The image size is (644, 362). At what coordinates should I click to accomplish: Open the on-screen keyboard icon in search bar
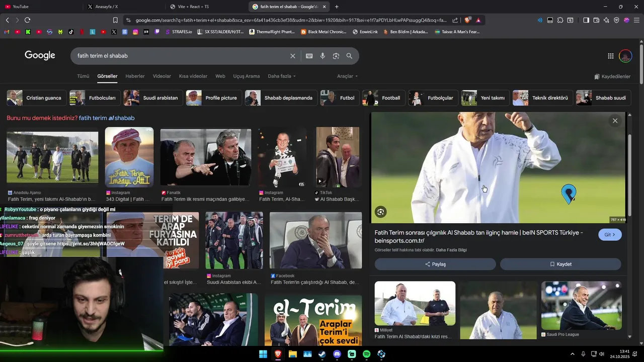click(309, 56)
